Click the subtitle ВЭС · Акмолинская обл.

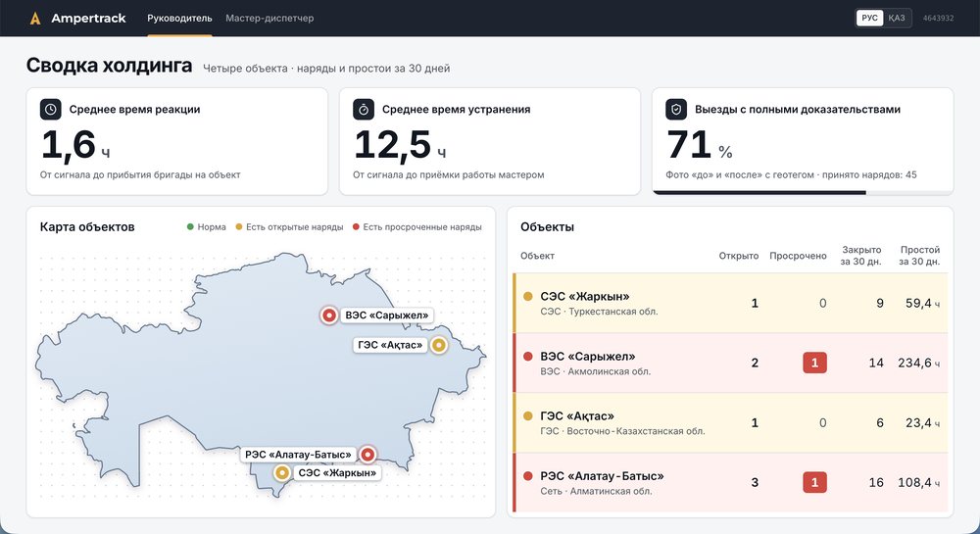596,371
